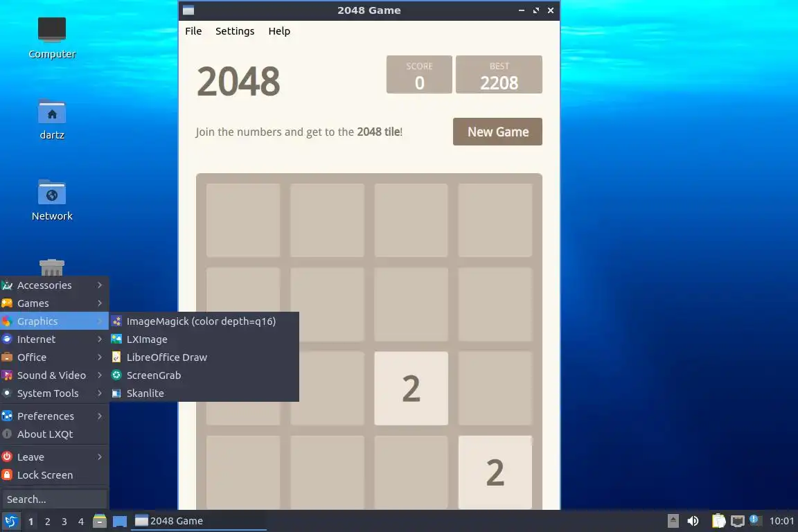Expand the Preferences submenu
The height and width of the screenshot is (532, 798).
(x=55, y=416)
